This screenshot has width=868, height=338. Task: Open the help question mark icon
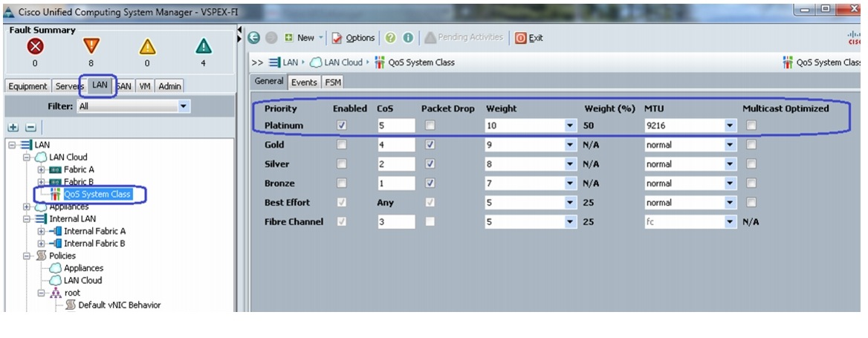(391, 38)
